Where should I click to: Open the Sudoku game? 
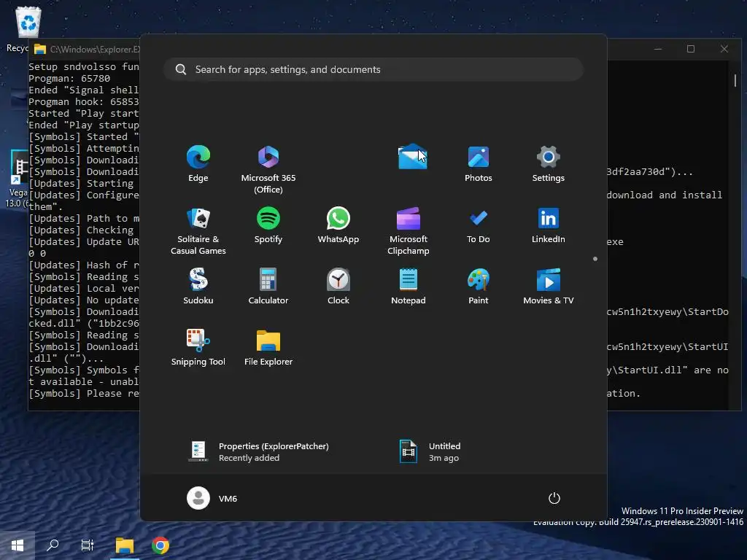tap(198, 286)
